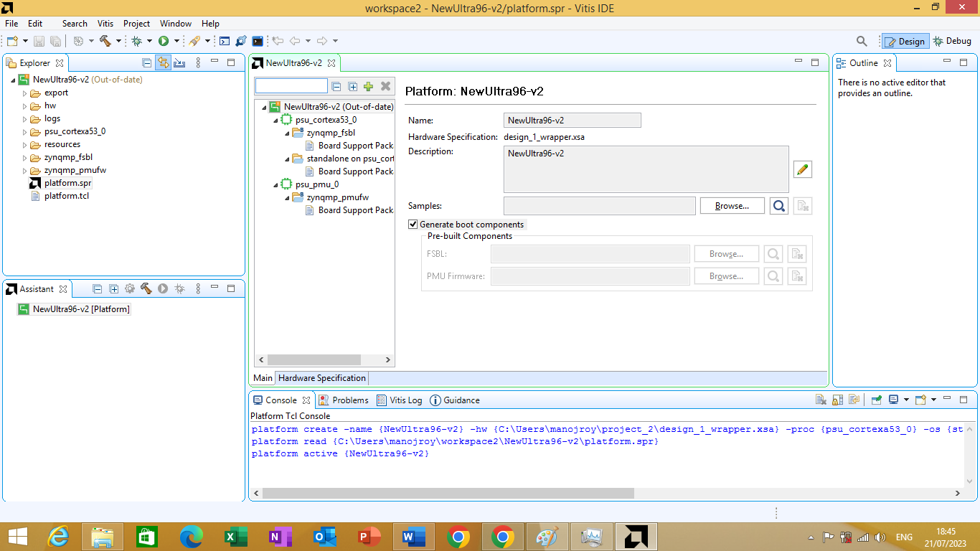Viewport: 980px width, 551px height.
Task: Click the black terminal toolbar icon
Action: click(258, 41)
